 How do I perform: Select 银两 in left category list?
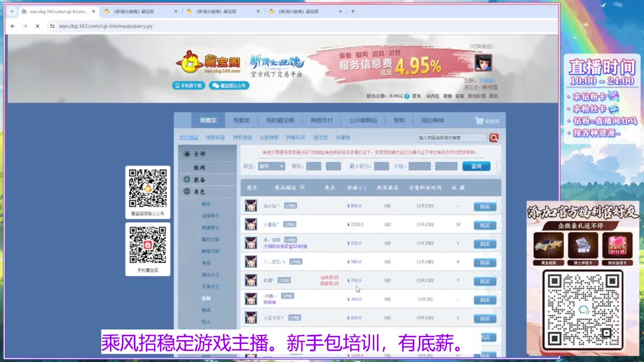(x=199, y=167)
